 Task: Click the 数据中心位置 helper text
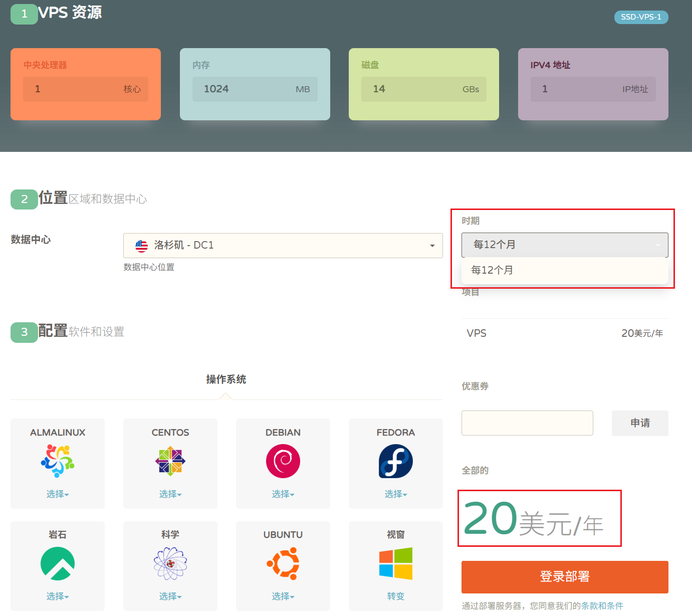(149, 267)
